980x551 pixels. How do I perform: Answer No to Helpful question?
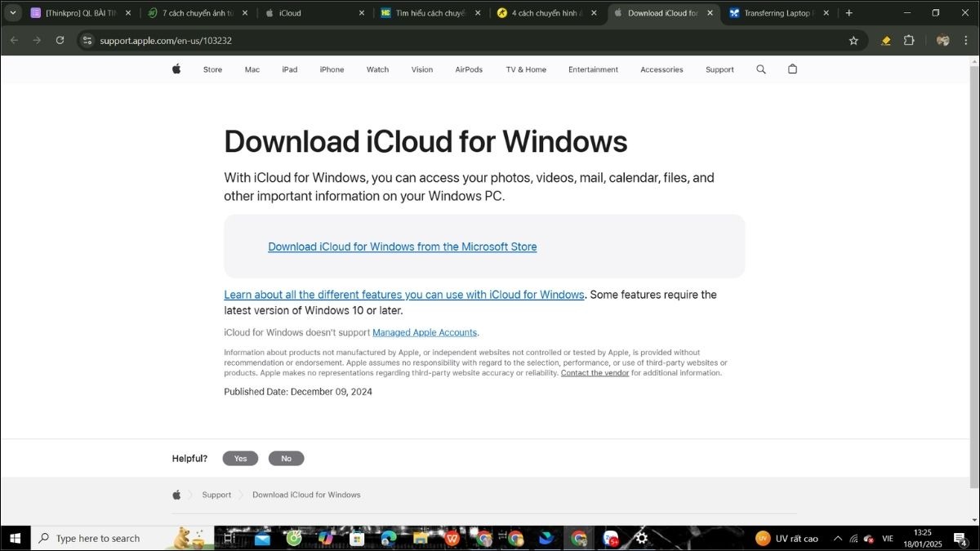click(286, 459)
